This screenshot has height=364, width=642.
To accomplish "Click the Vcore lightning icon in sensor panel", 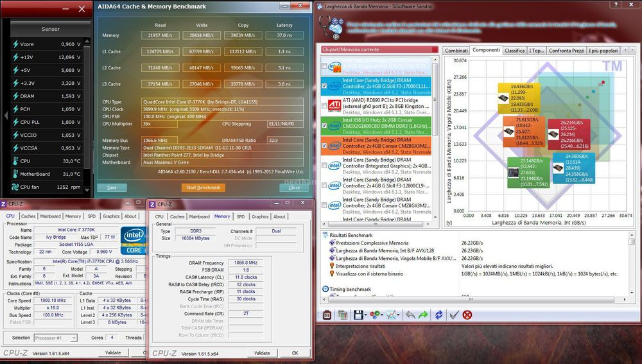I will tap(15, 44).
